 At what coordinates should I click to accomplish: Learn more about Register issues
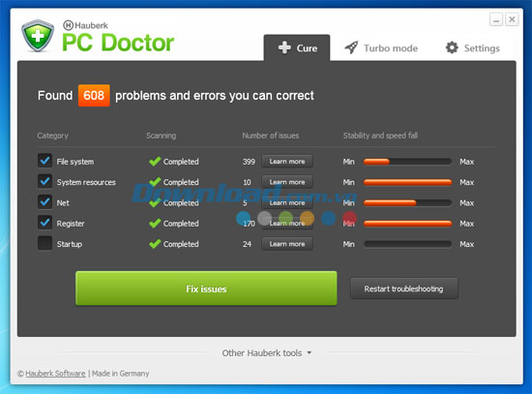click(x=287, y=224)
